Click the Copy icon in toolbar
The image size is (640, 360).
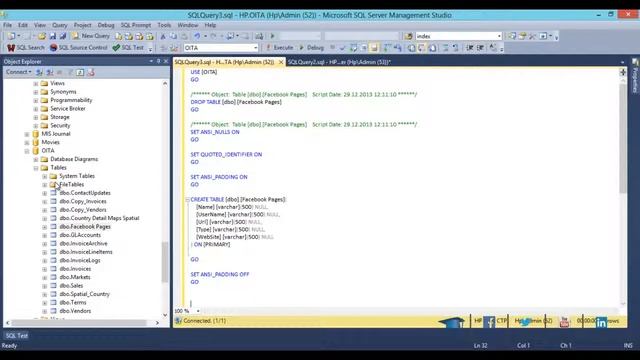coord(173,36)
